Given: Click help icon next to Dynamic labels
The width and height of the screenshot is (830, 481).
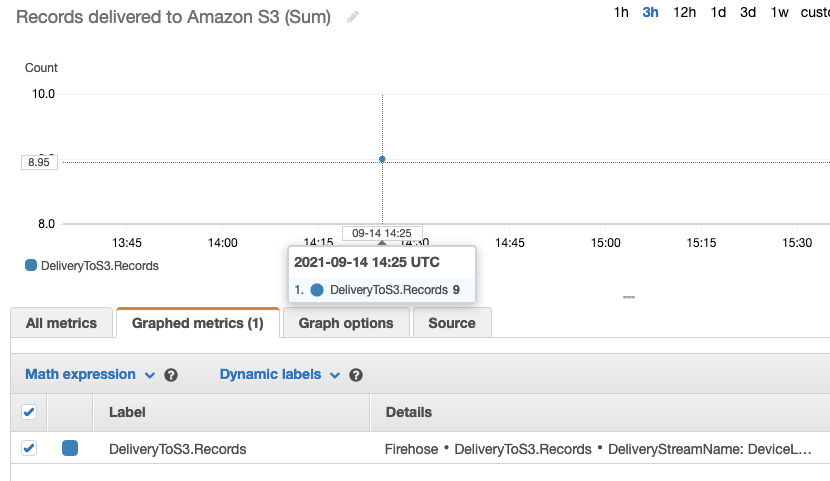Looking at the screenshot, I should pyautogui.click(x=356, y=375).
